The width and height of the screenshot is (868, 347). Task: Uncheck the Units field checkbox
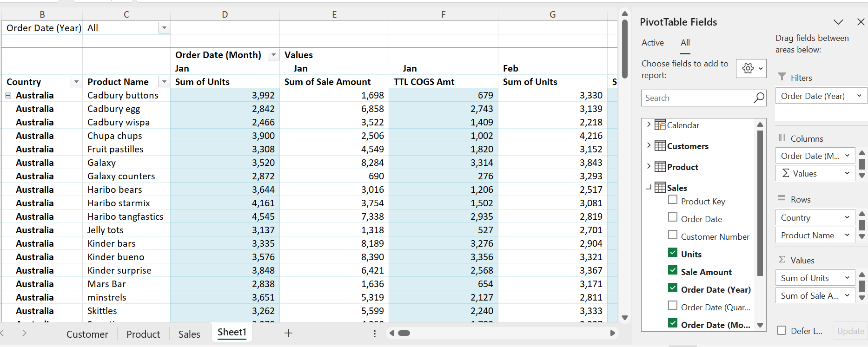[673, 253]
